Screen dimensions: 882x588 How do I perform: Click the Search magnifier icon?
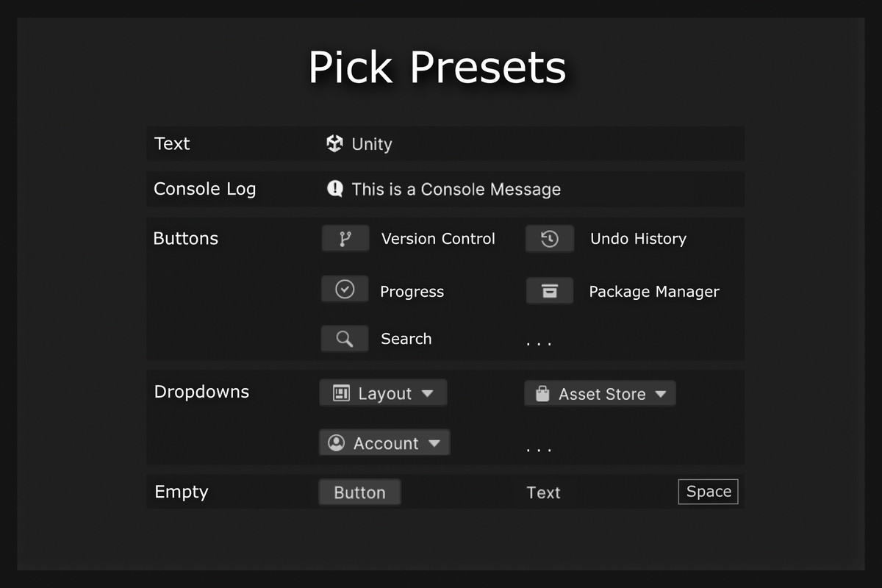tap(345, 339)
